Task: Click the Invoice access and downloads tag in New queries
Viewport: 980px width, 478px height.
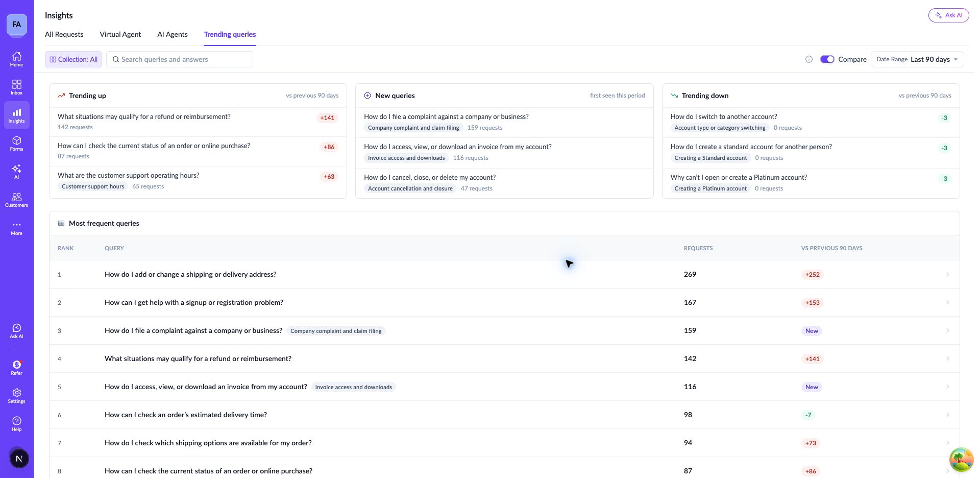Action: click(x=406, y=158)
